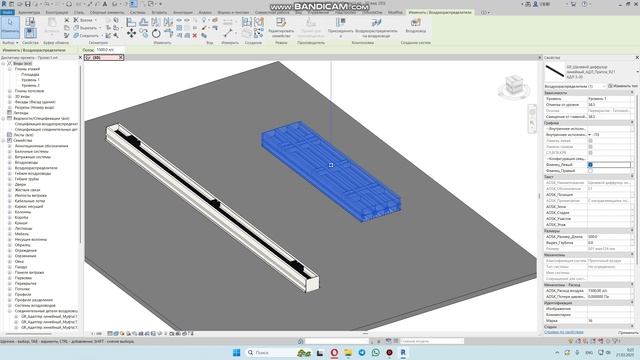The width and height of the screenshot is (640, 360).
Task: Click the Отметка от уровня value field
Action: [609, 104]
